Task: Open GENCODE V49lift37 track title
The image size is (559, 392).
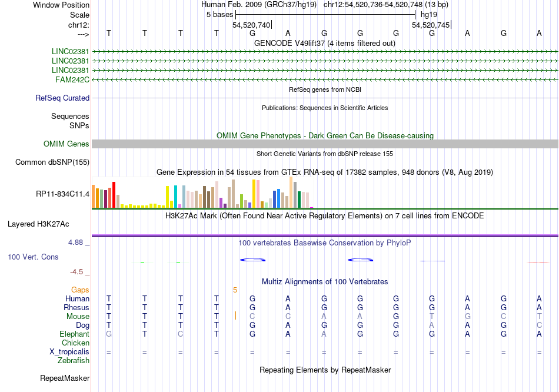Action: 325,44
